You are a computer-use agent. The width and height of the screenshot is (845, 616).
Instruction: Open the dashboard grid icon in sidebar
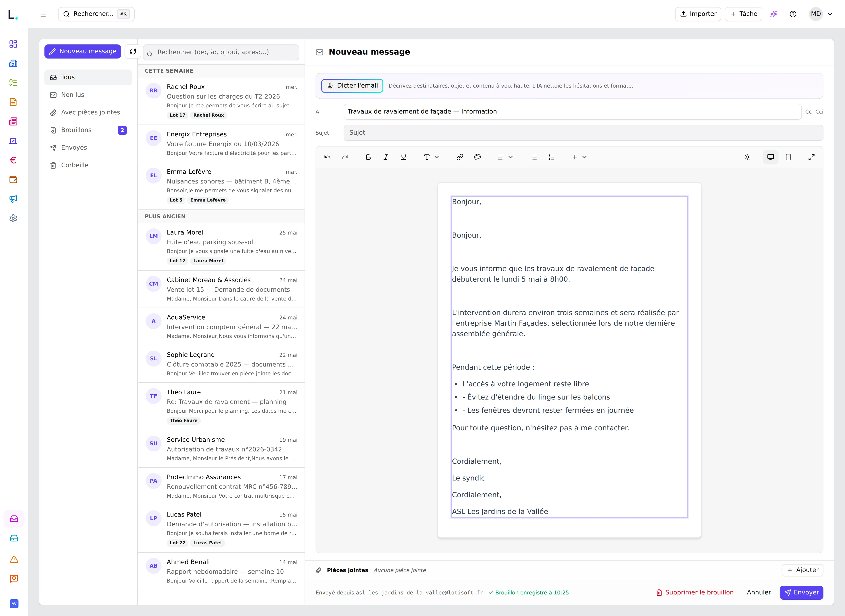pyautogui.click(x=13, y=44)
